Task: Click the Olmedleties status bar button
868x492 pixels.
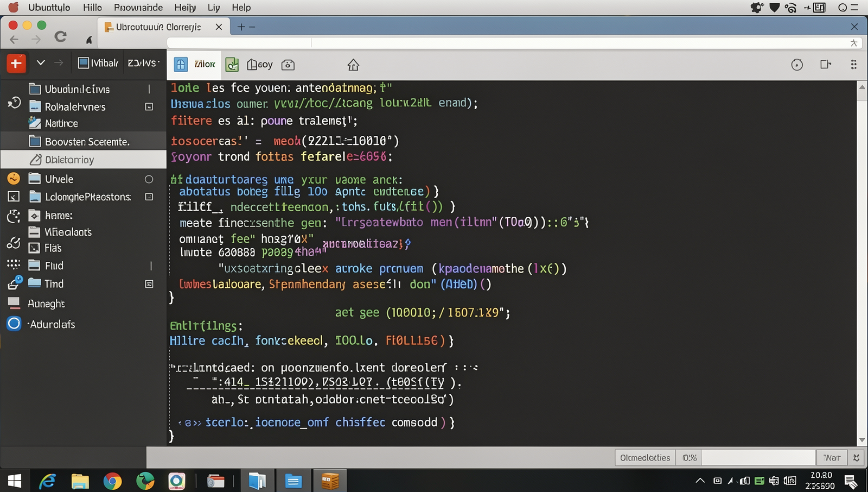Action: (645, 458)
